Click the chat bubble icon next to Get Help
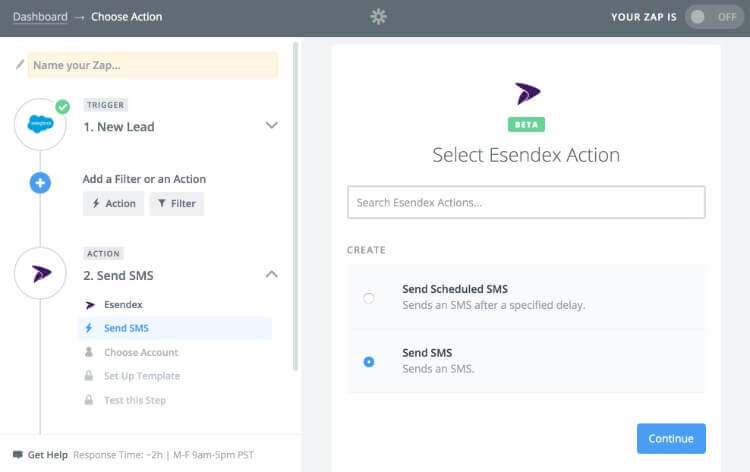 (18, 454)
